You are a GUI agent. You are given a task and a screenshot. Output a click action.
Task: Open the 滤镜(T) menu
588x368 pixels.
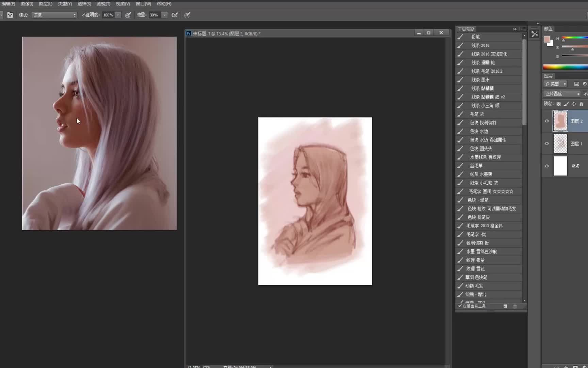tap(103, 4)
